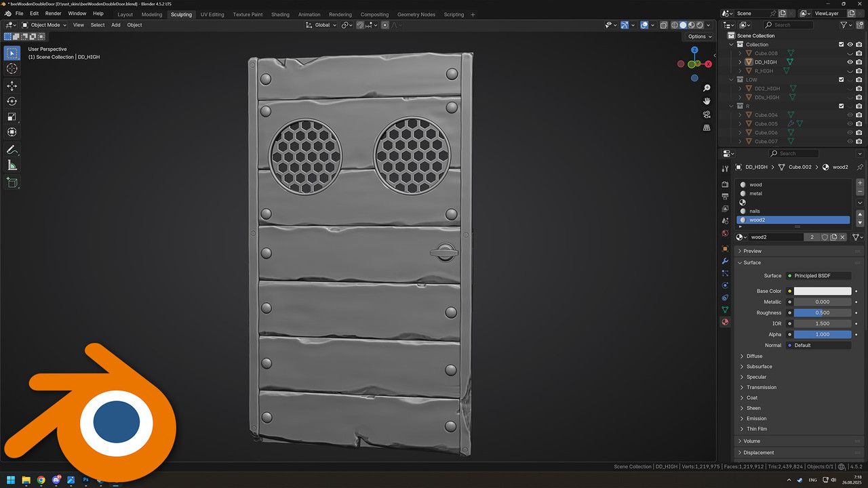Add a new material slot with plus

tap(861, 183)
